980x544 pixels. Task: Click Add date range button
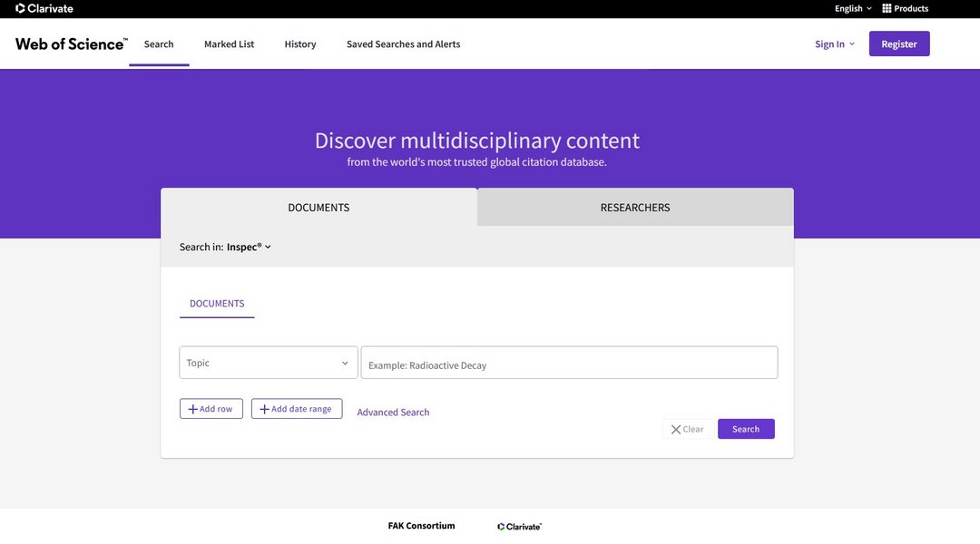click(x=296, y=409)
